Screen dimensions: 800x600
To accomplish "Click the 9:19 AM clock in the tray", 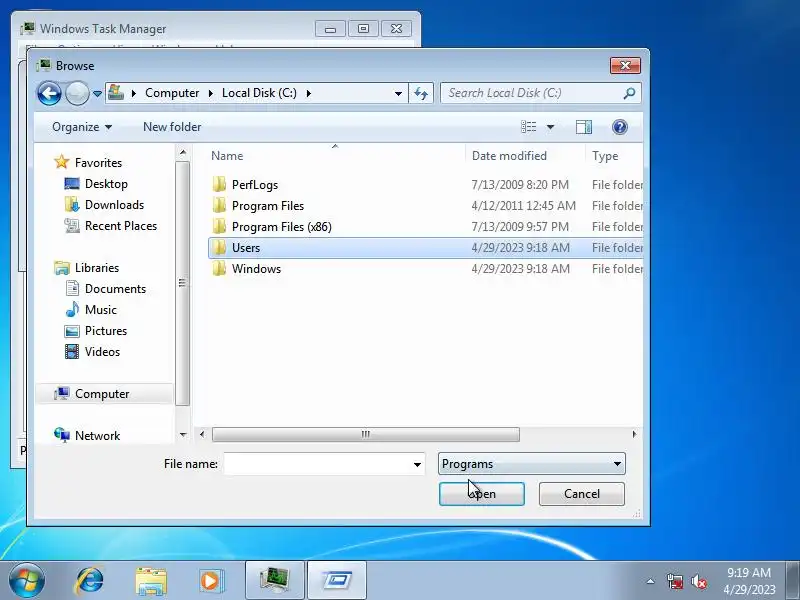I will click(749, 572).
